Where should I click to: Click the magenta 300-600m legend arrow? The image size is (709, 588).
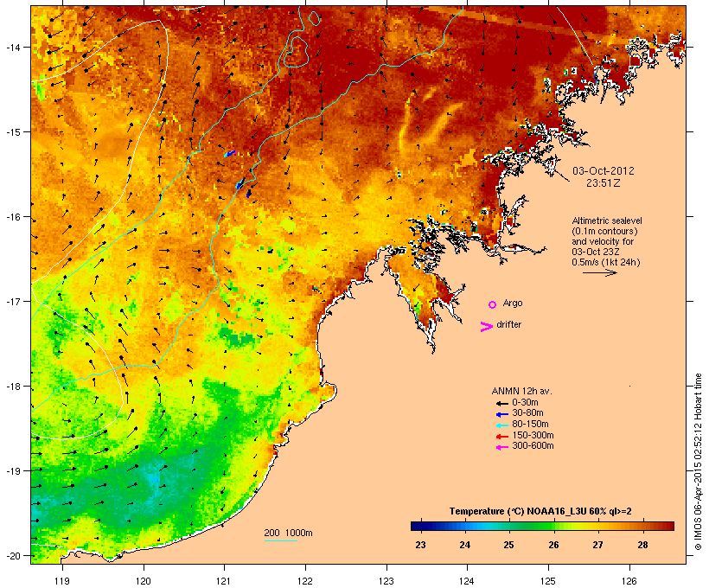tap(501, 447)
